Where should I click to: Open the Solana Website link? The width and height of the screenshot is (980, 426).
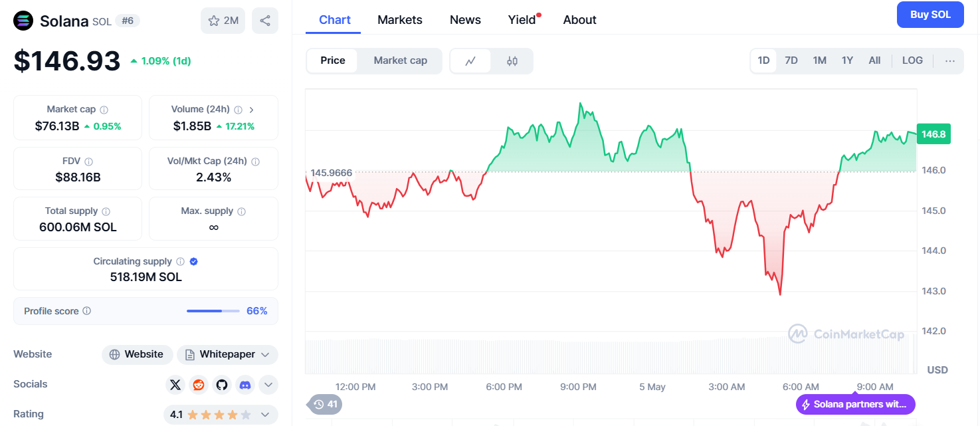pyautogui.click(x=138, y=355)
